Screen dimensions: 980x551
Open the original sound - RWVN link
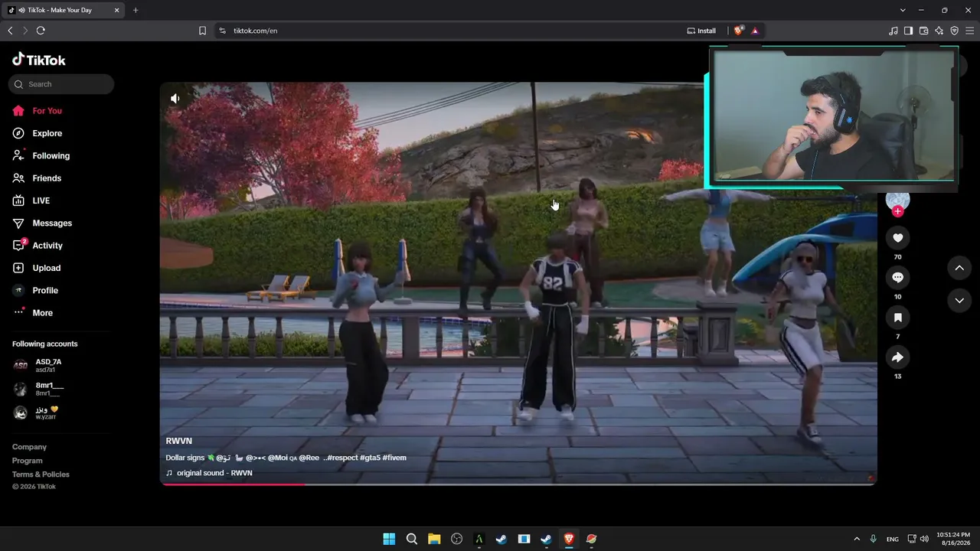coord(214,473)
